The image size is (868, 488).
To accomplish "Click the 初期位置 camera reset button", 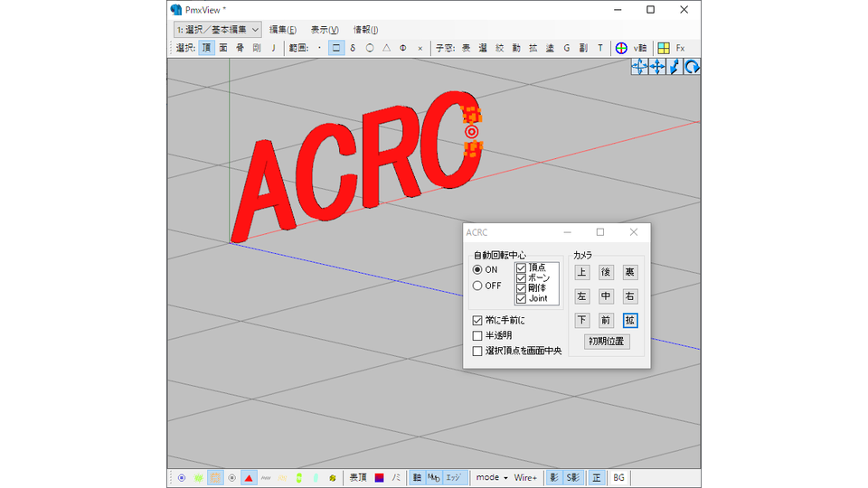I will (607, 342).
